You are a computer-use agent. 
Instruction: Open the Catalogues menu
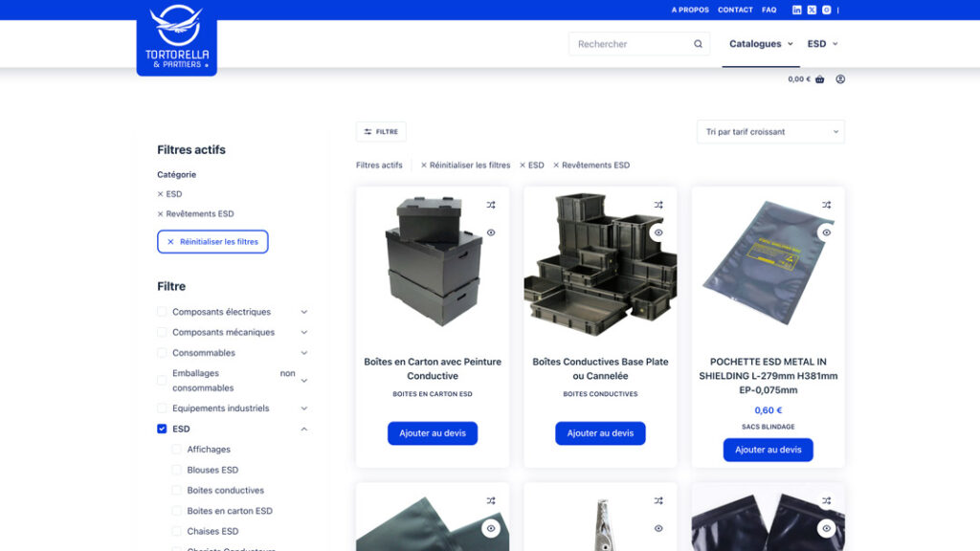pos(761,44)
